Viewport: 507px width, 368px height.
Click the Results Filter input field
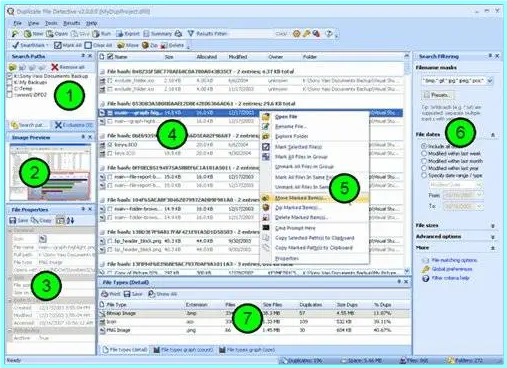tap(250, 34)
